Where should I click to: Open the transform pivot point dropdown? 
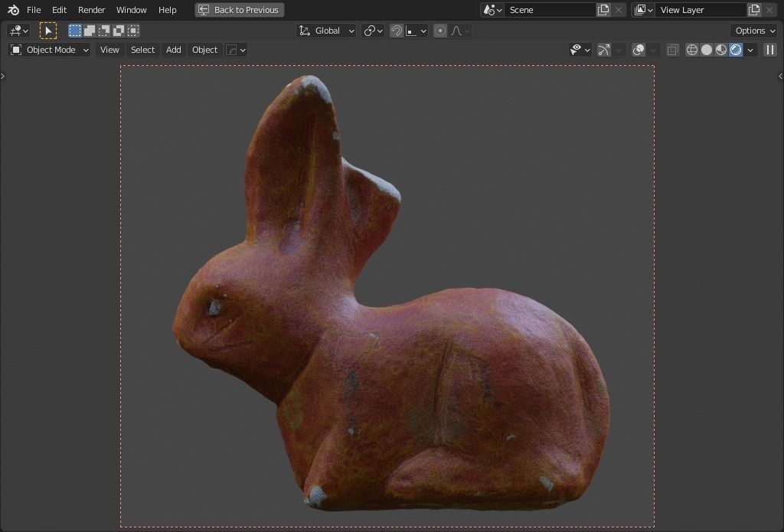(x=373, y=31)
